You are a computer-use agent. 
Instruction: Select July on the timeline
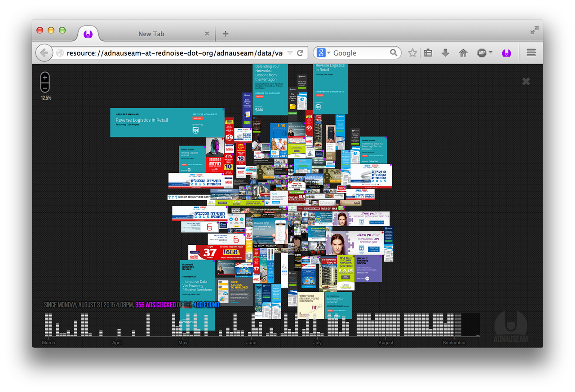[318, 343]
